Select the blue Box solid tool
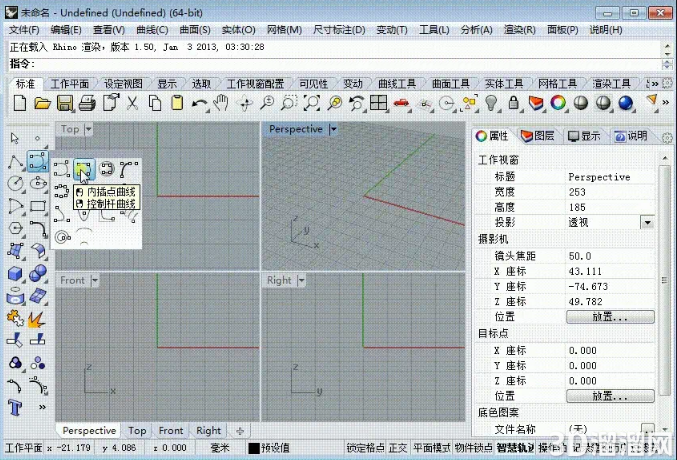 pyautogui.click(x=16, y=273)
